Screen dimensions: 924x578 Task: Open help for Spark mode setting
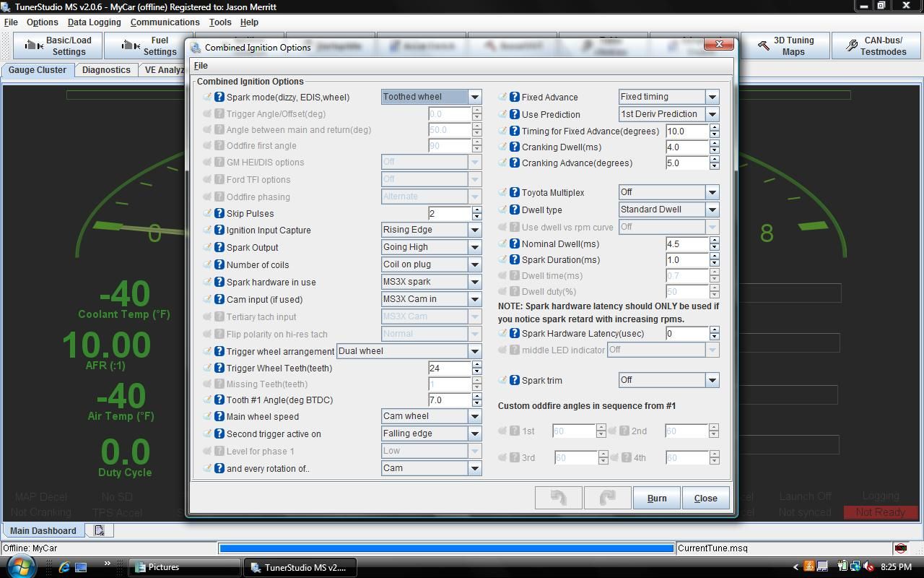(x=221, y=97)
